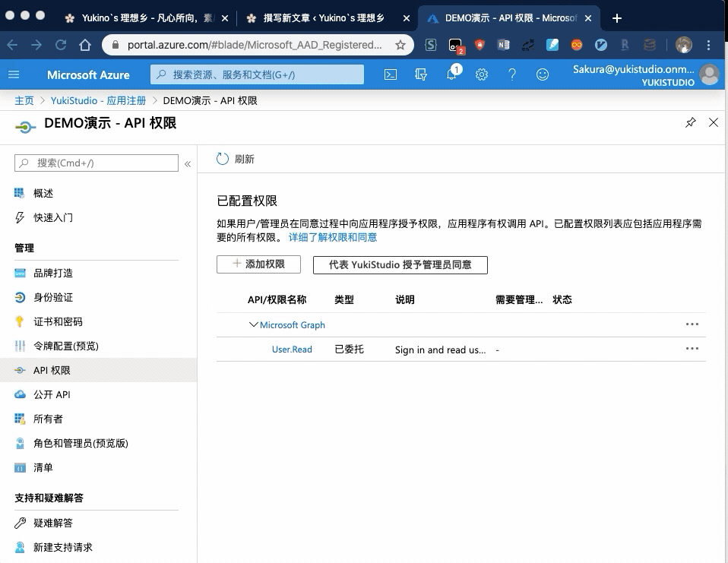Click the 添加权限 (add permission) button
This screenshot has width=728, height=563.
click(258, 264)
